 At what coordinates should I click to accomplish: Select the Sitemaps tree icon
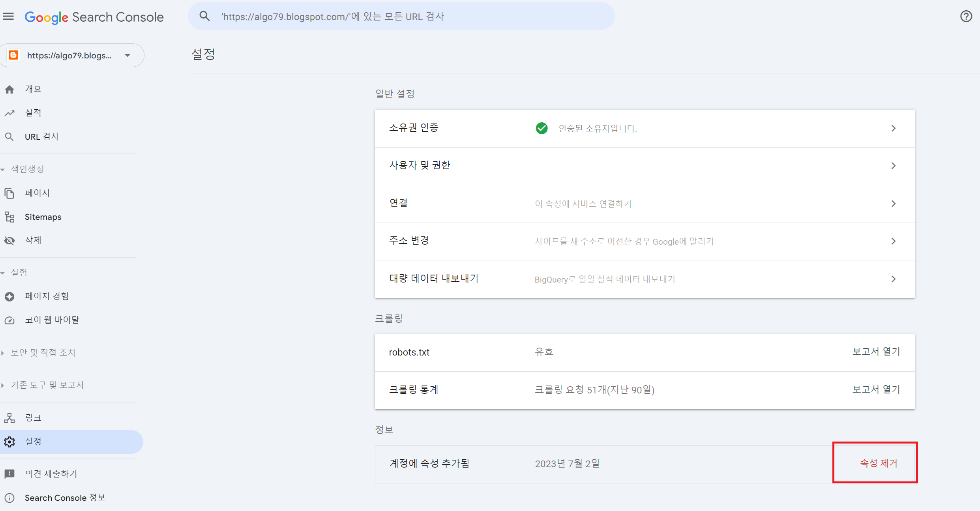click(9, 217)
